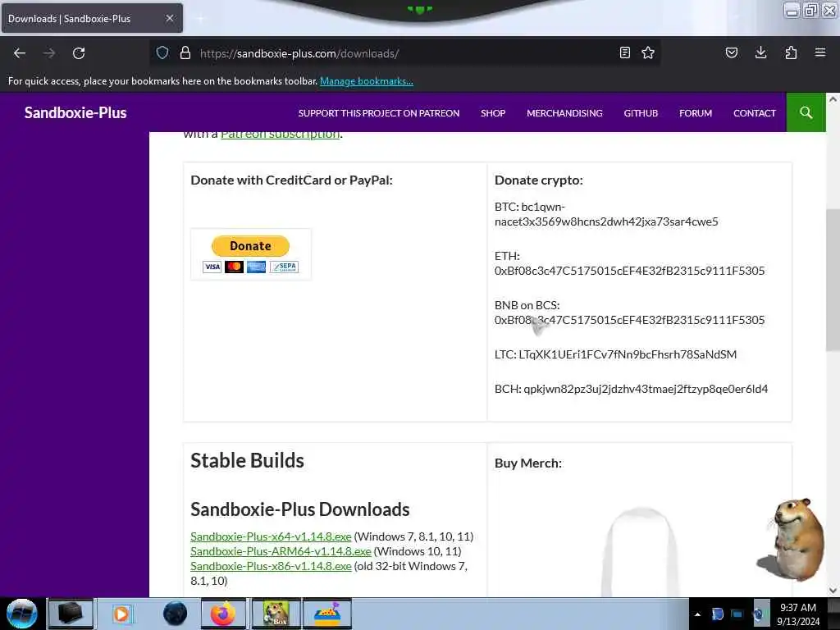The width and height of the screenshot is (840, 630).
Task: Open the GitHub menu item
Action: click(641, 113)
